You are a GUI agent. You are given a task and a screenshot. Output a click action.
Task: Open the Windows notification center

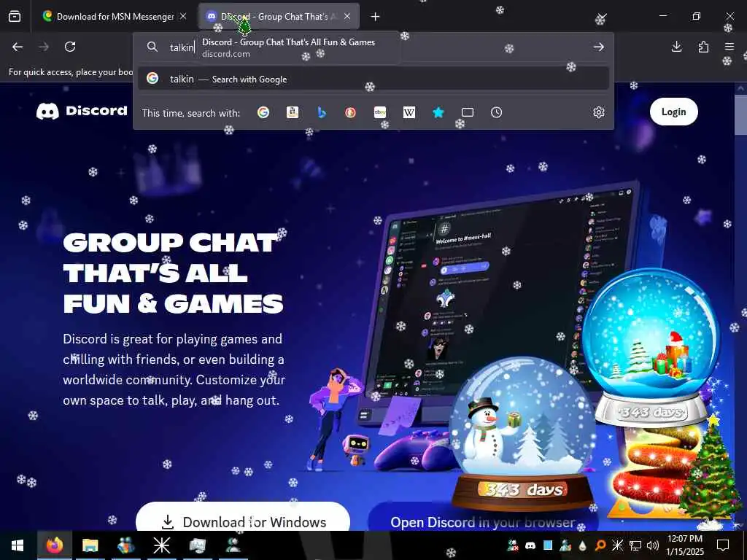[x=723, y=545]
